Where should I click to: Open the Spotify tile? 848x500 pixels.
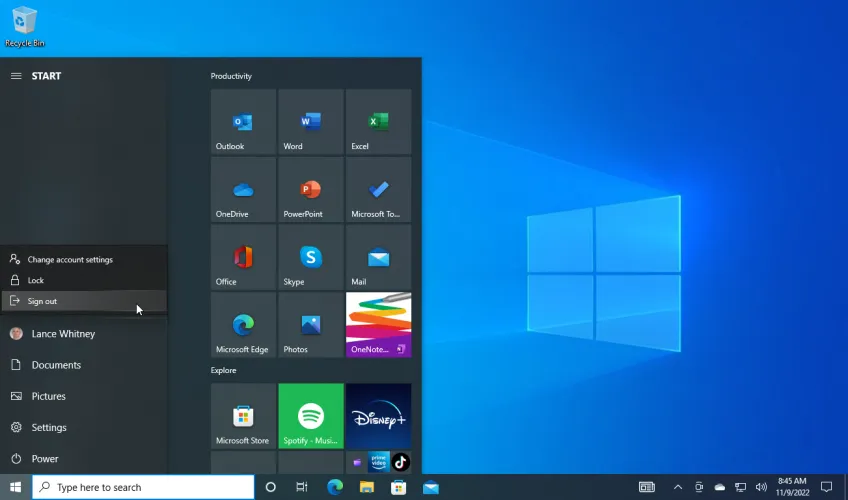(x=310, y=416)
